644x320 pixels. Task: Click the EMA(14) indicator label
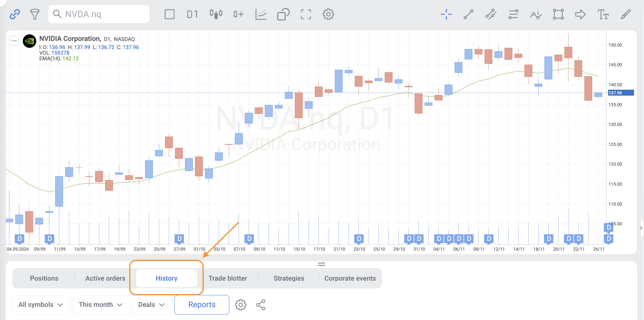(59, 58)
